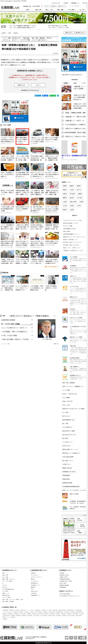Expand the おくやみ navigation menu
This screenshot has height=644, width=88.
[x=83, y=10]
